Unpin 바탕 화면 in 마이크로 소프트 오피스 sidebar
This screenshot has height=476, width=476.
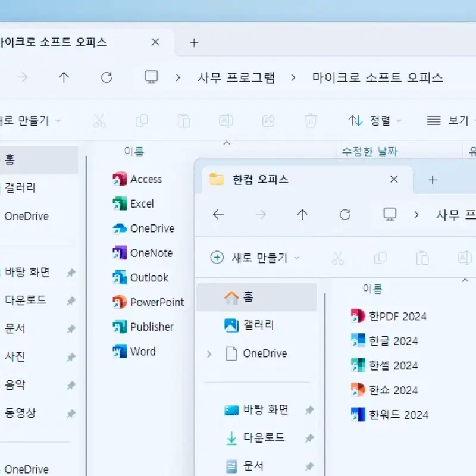coord(71,273)
